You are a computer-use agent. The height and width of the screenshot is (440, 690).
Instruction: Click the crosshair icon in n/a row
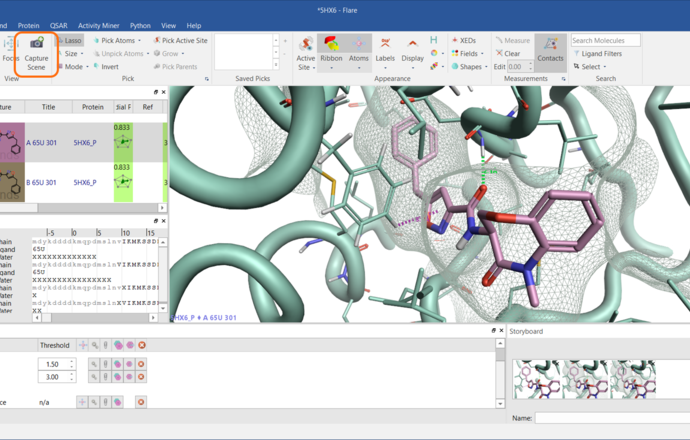coord(82,402)
